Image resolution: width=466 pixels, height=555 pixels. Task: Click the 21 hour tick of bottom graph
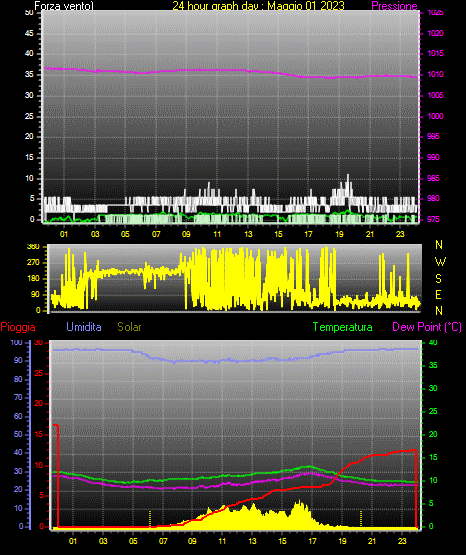[372, 541]
